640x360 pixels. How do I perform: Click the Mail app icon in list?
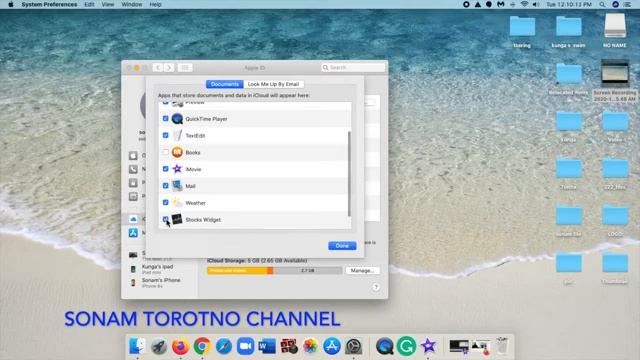(x=177, y=186)
